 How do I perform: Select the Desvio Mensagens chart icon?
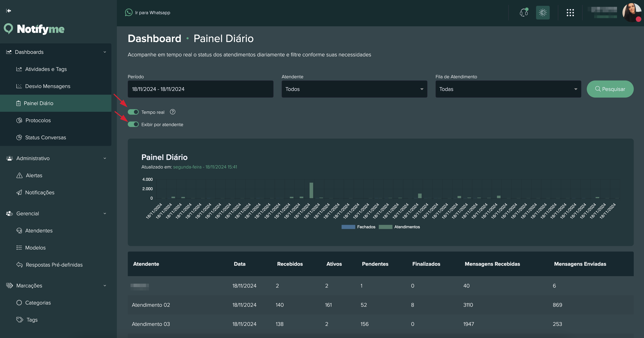tap(19, 86)
